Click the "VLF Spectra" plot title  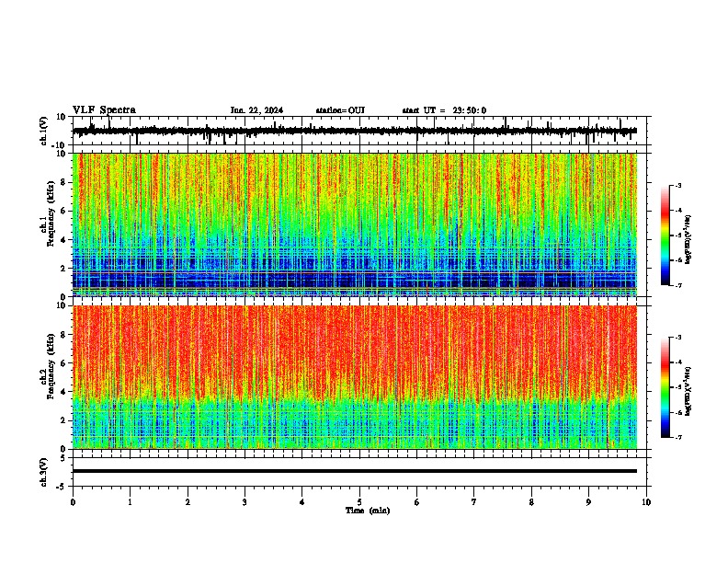[x=104, y=109]
